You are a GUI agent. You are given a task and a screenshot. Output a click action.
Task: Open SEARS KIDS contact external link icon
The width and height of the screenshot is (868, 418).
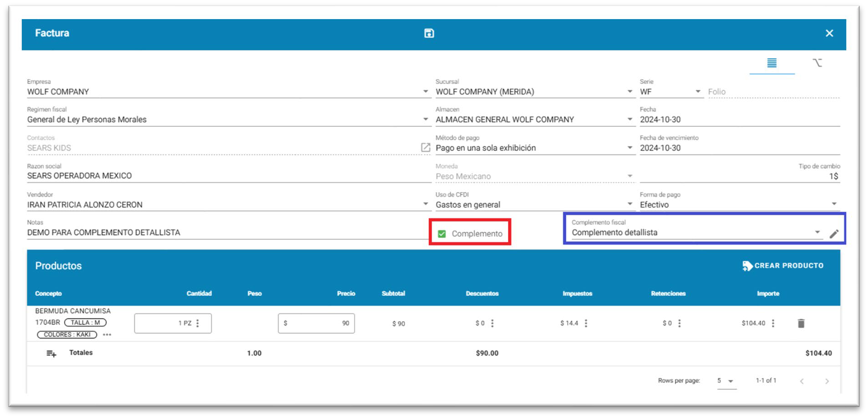click(425, 147)
